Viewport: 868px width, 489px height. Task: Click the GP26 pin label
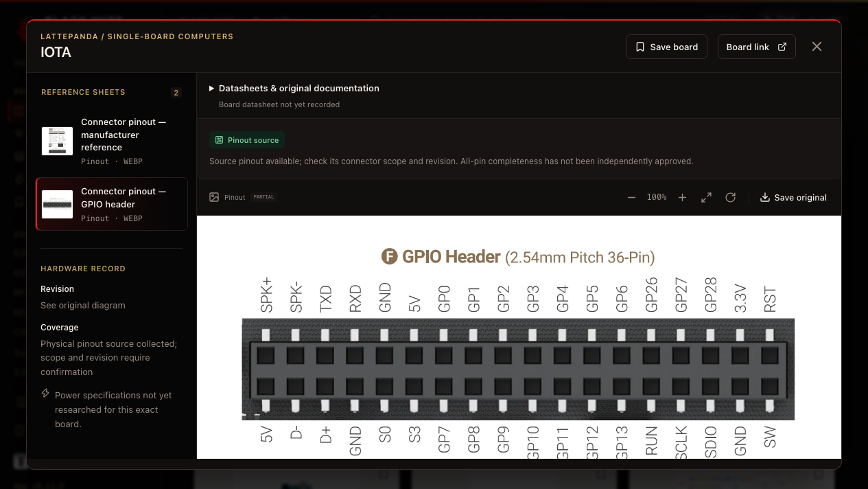tap(651, 295)
